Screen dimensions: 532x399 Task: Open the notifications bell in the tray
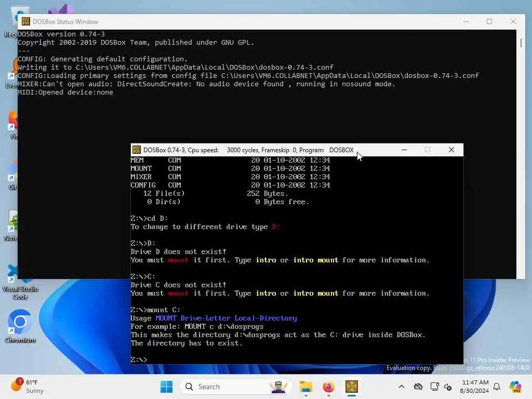[497, 387]
